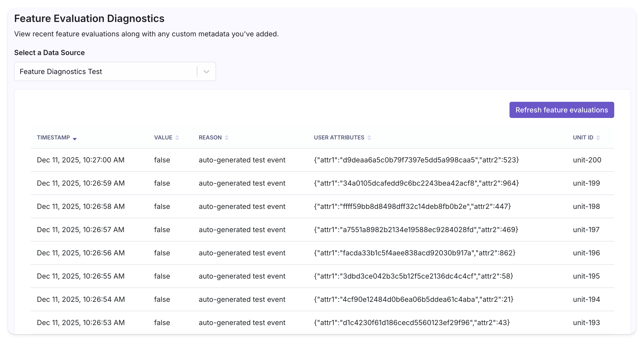Image resolution: width=644 pixels, height=342 pixels.
Task: Click the sort icon beside User Attributes header
Action: (369, 138)
